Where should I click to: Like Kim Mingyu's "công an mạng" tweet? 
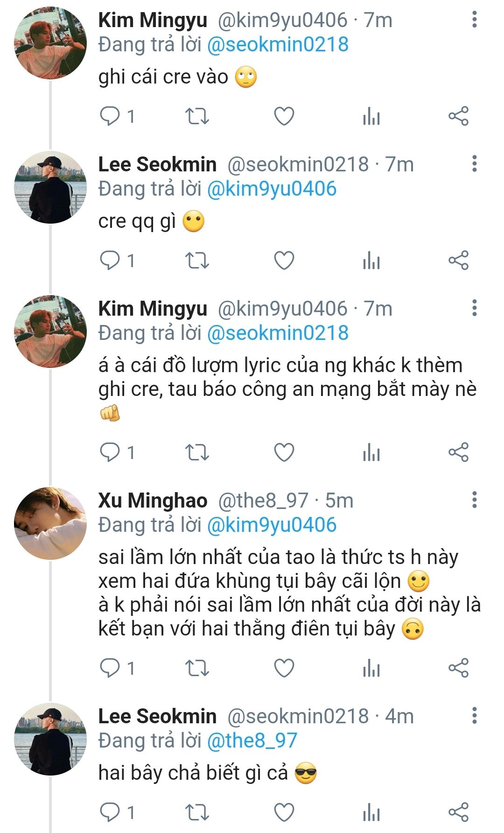(284, 452)
